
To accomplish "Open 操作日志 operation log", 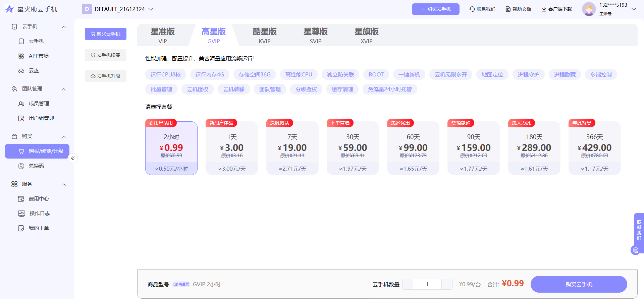I will pyautogui.click(x=39, y=214).
